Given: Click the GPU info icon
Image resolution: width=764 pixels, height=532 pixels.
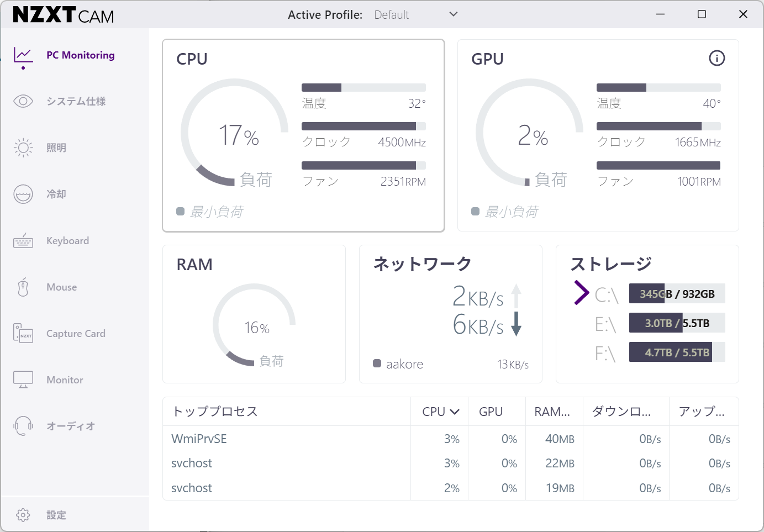Looking at the screenshot, I should (x=716, y=58).
